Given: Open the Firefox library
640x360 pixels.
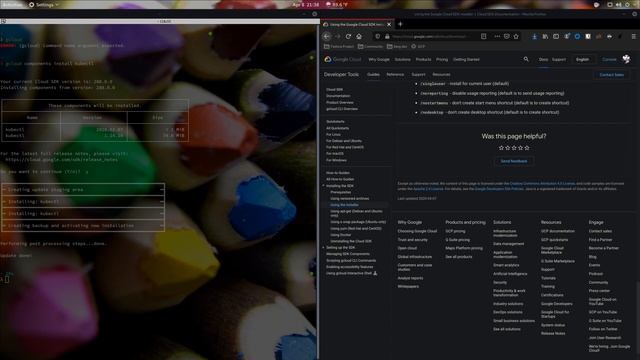Looking at the screenshot, I should coord(545,36).
